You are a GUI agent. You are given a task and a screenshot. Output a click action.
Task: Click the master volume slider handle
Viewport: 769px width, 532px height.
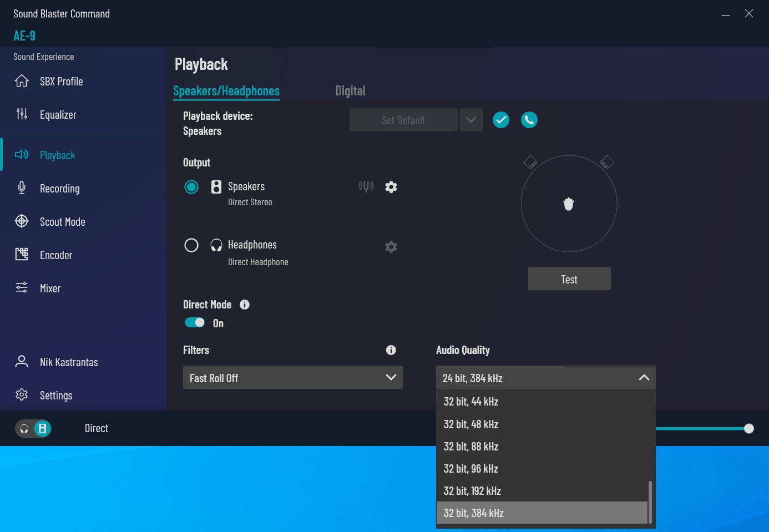tap(749, 428)
